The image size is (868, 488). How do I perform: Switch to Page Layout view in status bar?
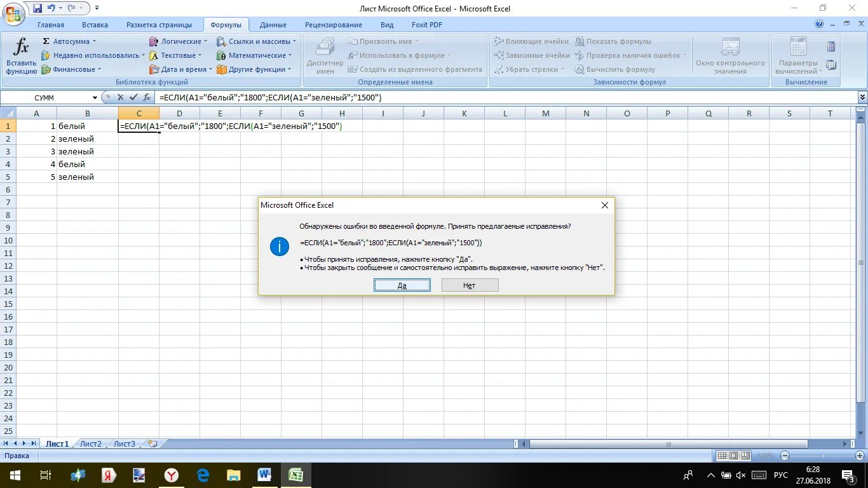coord(734,456)
